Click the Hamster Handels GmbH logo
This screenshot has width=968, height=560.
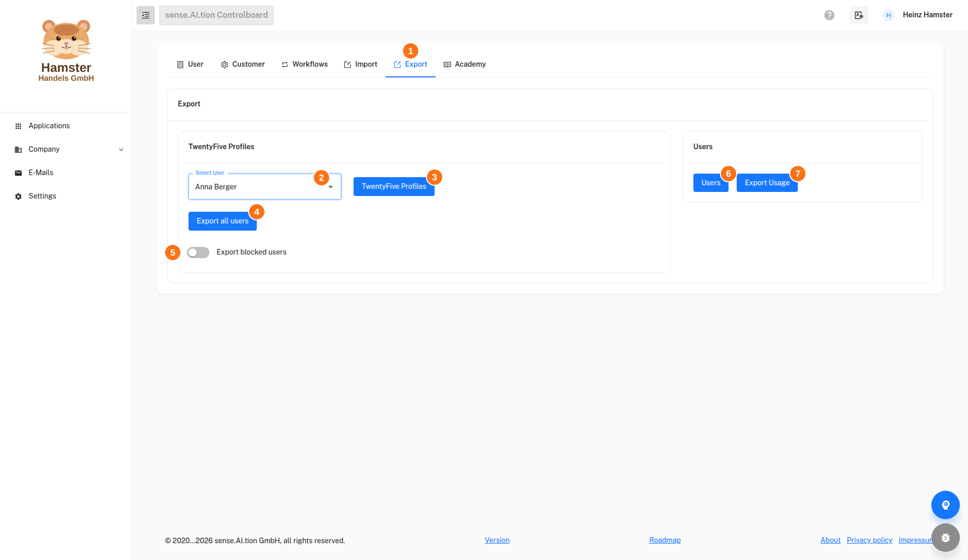[66, 51]
